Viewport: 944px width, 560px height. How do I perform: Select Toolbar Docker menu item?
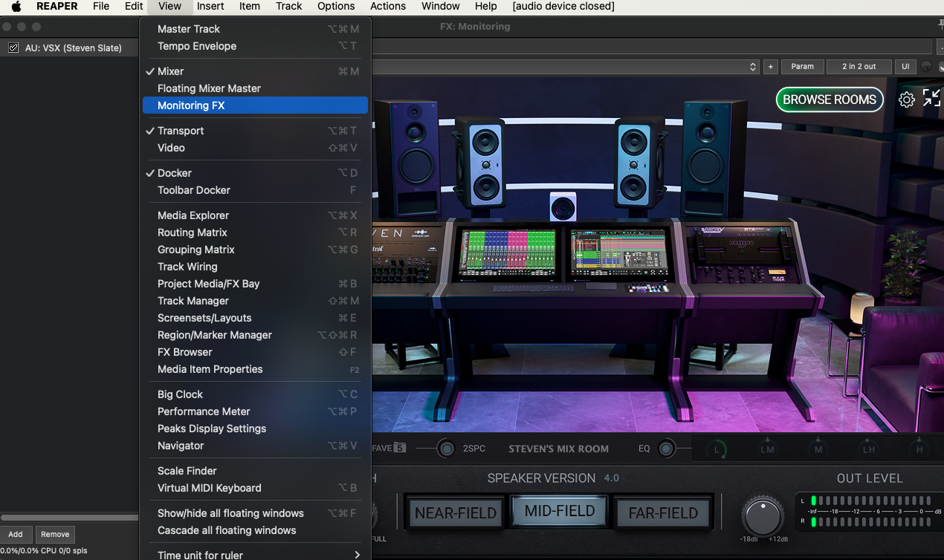(255, 190)
